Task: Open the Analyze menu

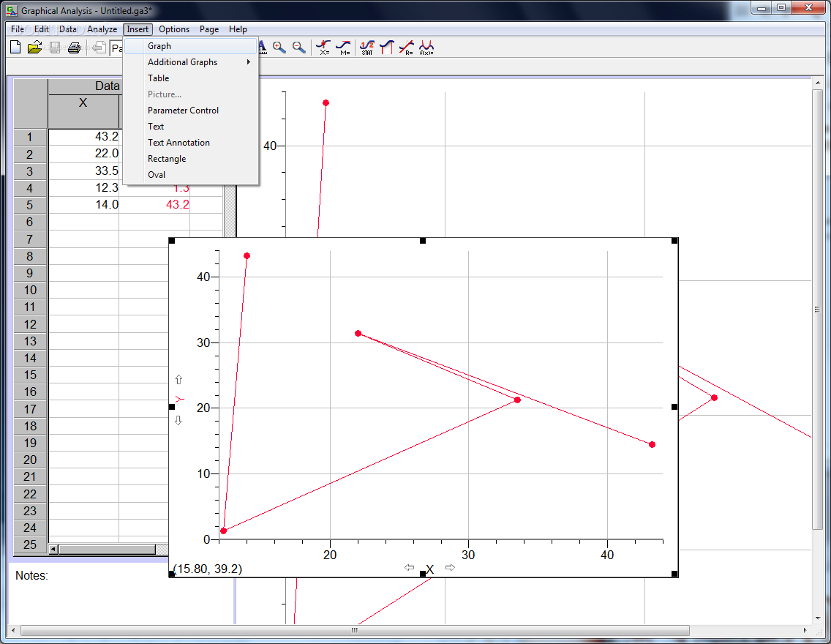Action: click(102, 29)
